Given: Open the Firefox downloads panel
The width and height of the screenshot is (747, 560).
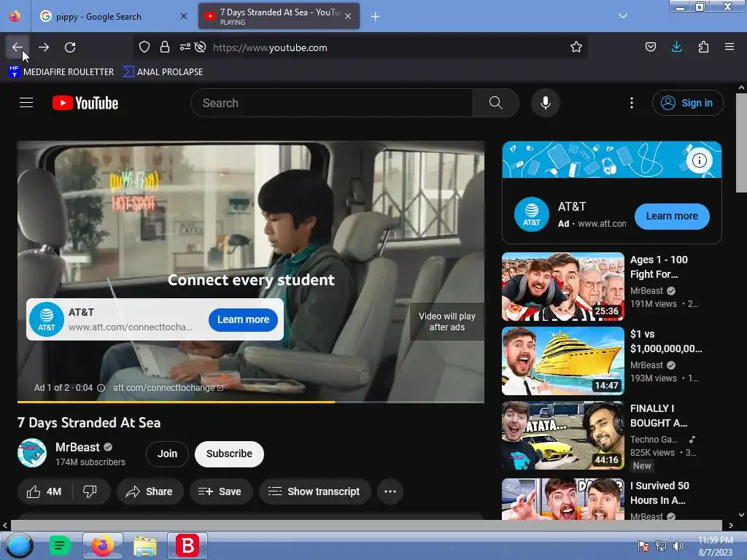Looking at the screenshot, I should click(676, 47).
